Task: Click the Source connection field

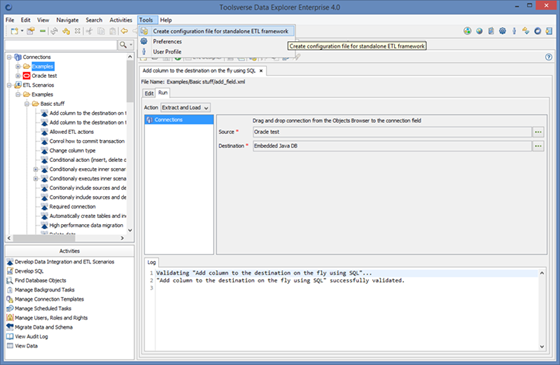Action: 392,132
